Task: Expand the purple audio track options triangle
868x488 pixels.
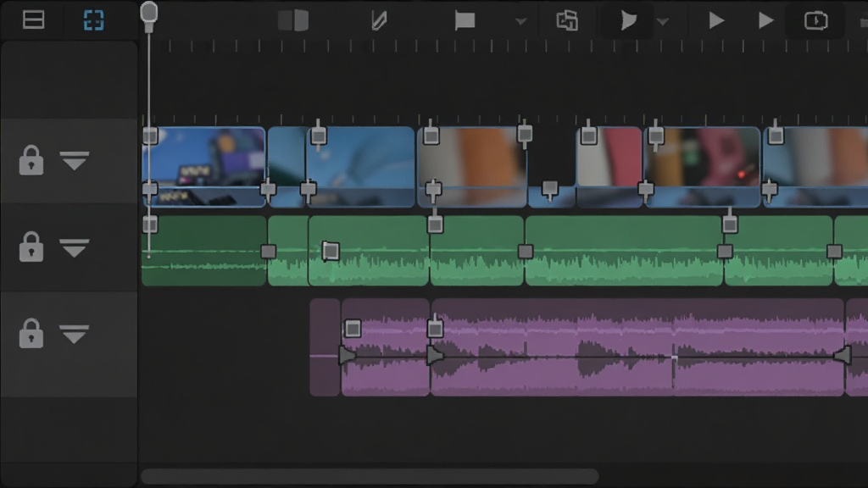Action: [75, 334]
